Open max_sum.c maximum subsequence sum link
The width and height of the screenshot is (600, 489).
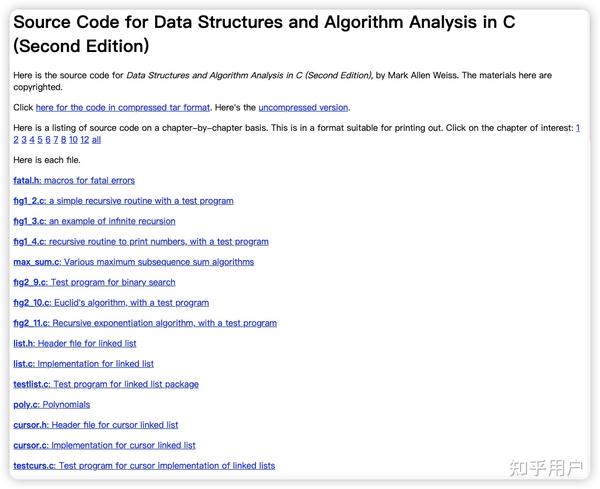[133, 262]
